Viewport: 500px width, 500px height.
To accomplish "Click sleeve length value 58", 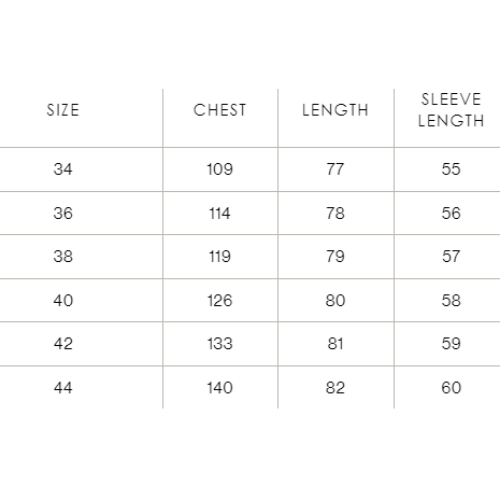I will 451,300.
